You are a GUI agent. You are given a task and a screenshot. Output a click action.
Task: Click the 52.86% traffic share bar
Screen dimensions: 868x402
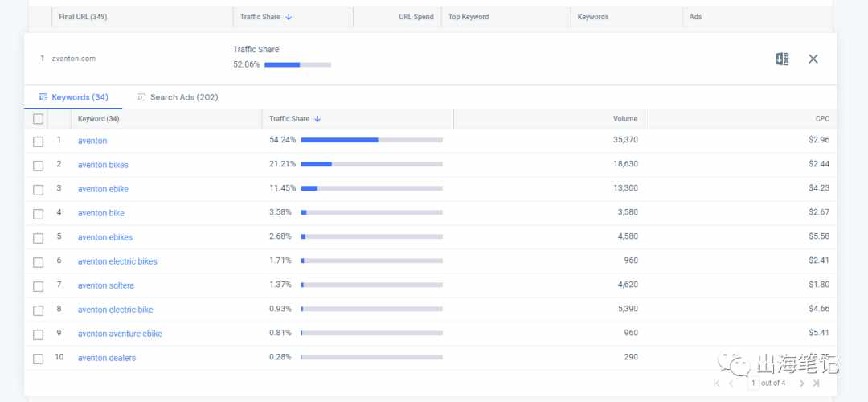pyautogui.click(x=298, y=65)
